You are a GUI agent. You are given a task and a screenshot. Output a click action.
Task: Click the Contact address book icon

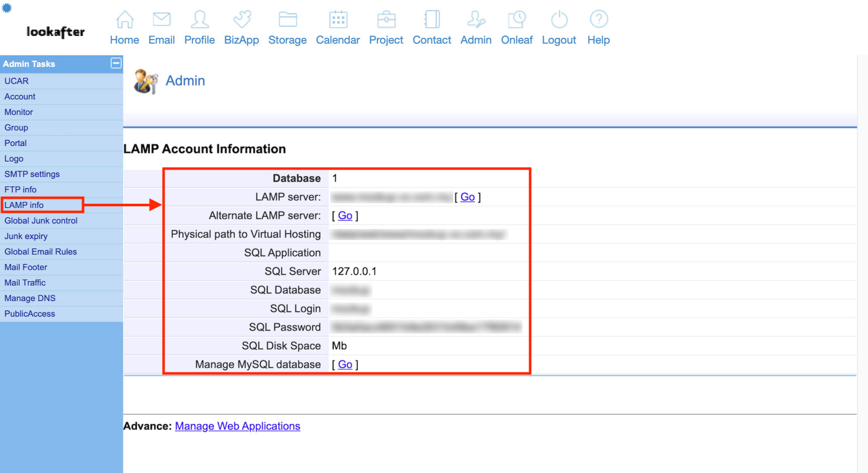[x=432, y=20]
